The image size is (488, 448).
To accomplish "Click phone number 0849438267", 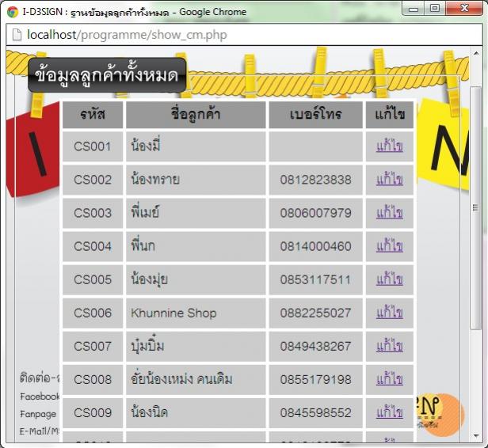I will coord(315,346).
